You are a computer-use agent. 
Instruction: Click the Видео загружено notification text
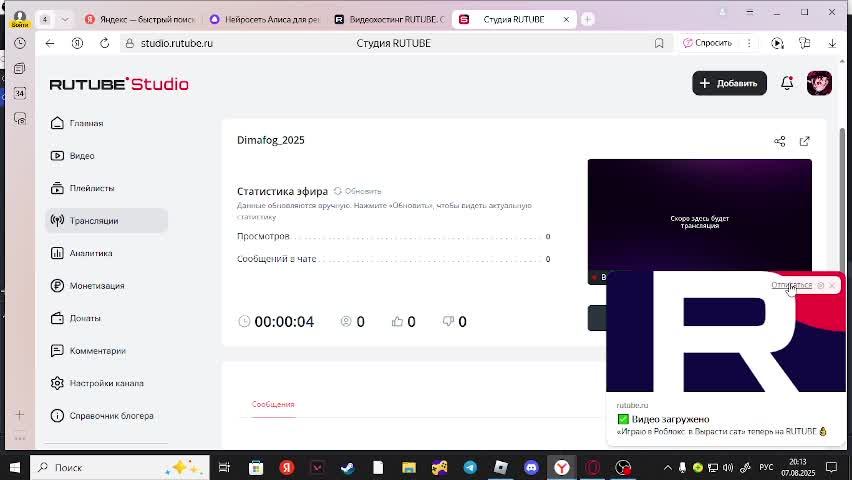[670, 419]
